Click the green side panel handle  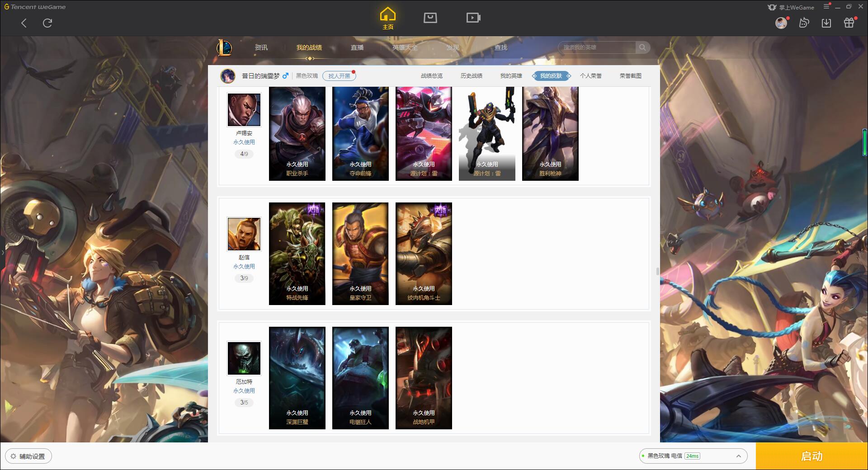click(865, 142)
